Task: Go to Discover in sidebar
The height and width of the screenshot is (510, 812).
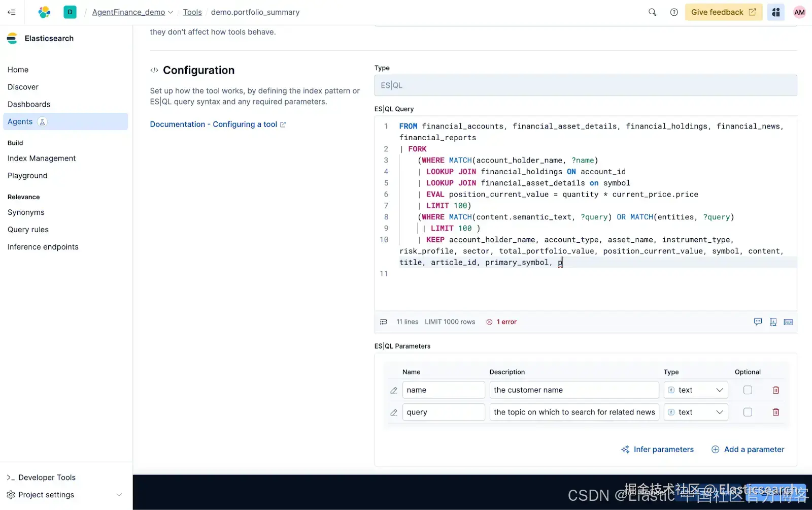Action: (23, 87)
